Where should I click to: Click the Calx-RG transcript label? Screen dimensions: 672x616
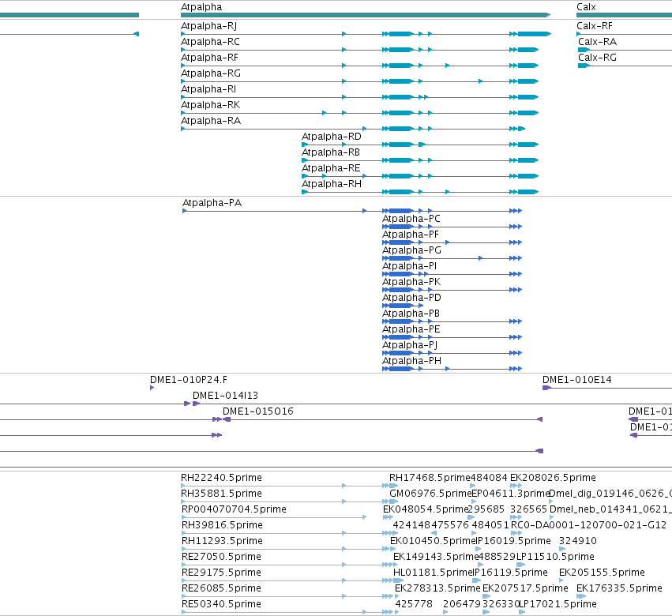[x=597, y=58]
